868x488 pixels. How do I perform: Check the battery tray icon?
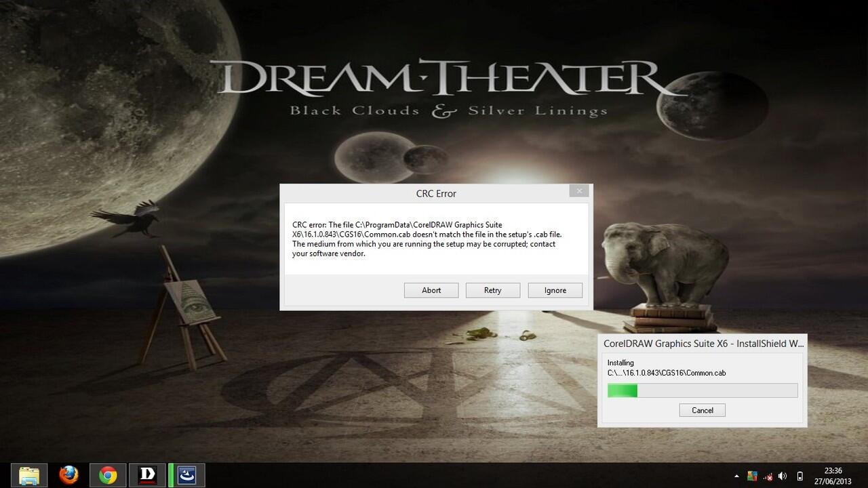[x=800, y=476]
